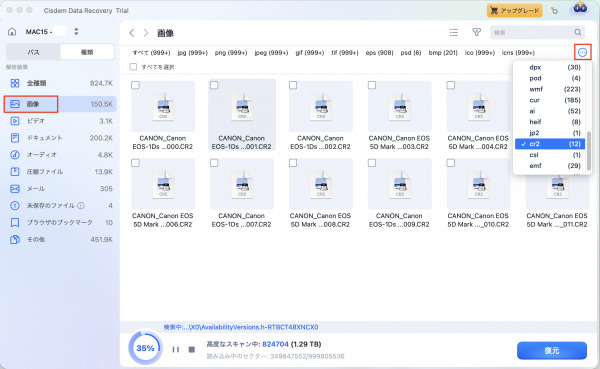This screenshot has height=369, width=600.
Task: Switch to list view icon
Action: point(453,33)
